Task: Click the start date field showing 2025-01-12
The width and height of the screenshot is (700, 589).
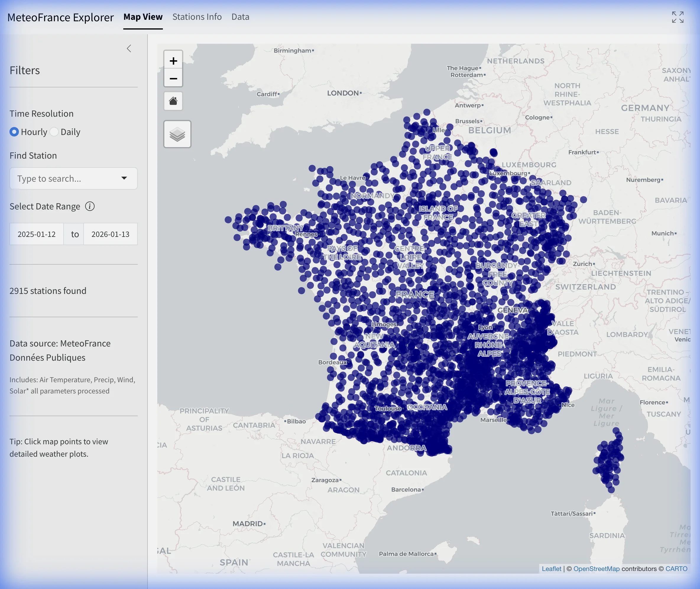Action: coord(37,234)
